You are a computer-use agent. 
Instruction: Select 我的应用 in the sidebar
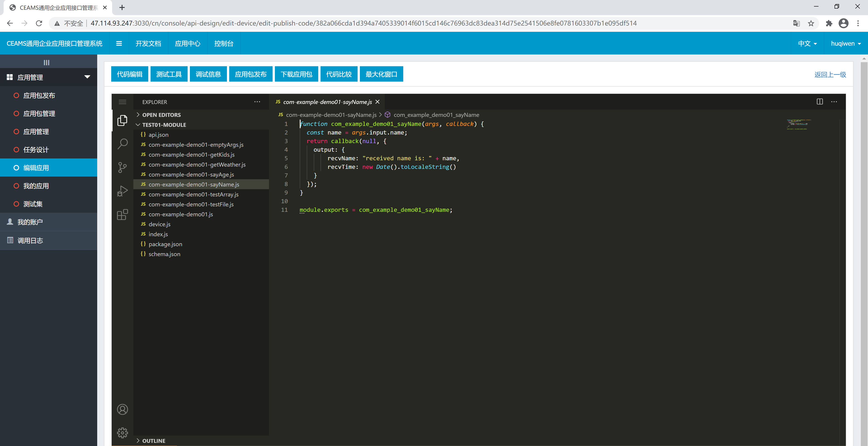(x=49, y=186)
